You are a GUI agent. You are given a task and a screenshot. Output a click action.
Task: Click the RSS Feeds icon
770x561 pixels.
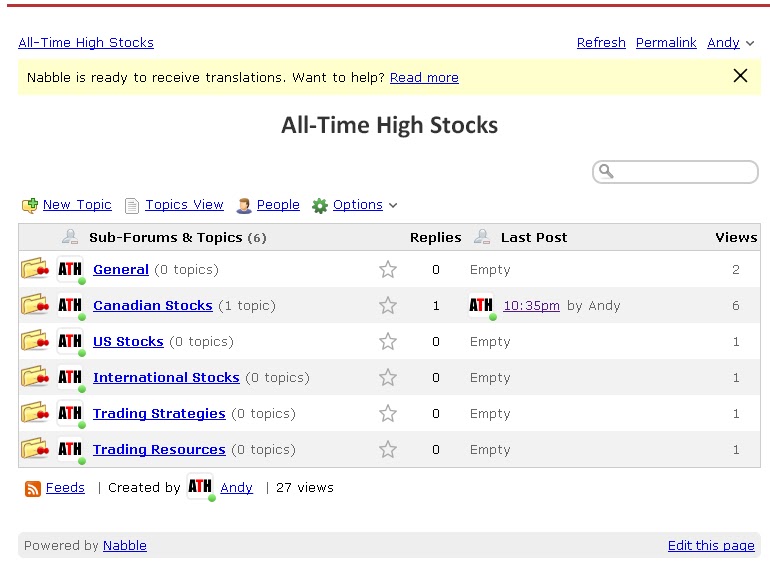[33, 489]
